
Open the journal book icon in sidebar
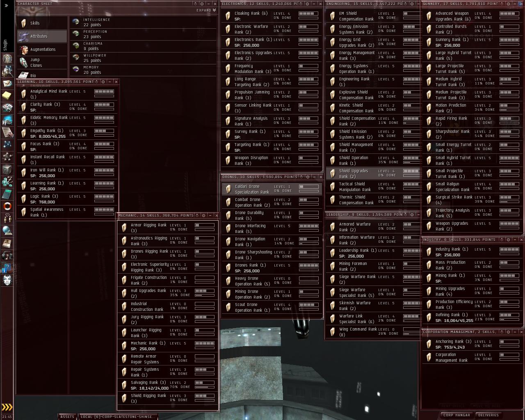tap(7, 243)
